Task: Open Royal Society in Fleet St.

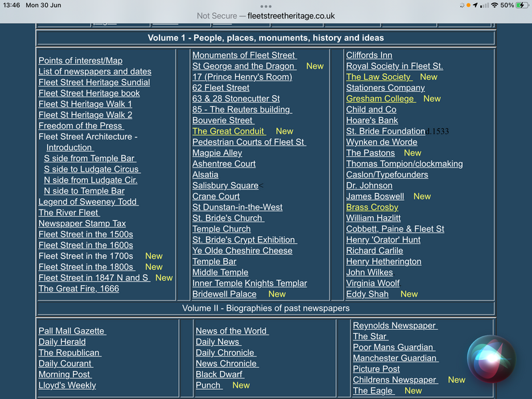Action: 394,66
